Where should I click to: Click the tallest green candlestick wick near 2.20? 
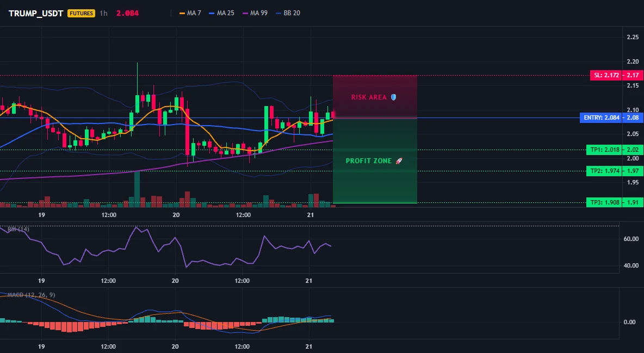[x=137, y=79]
